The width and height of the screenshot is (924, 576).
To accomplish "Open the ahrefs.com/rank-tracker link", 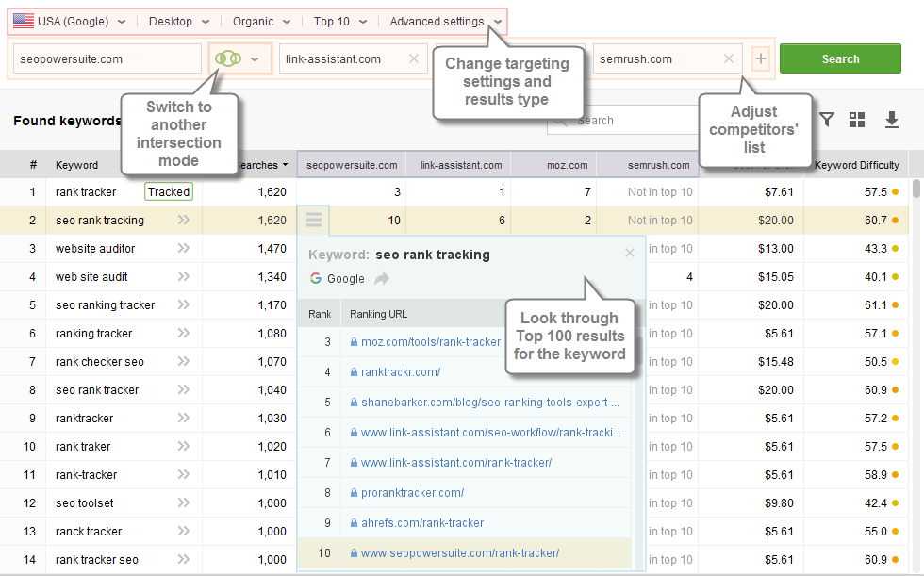I will (422, 522).
